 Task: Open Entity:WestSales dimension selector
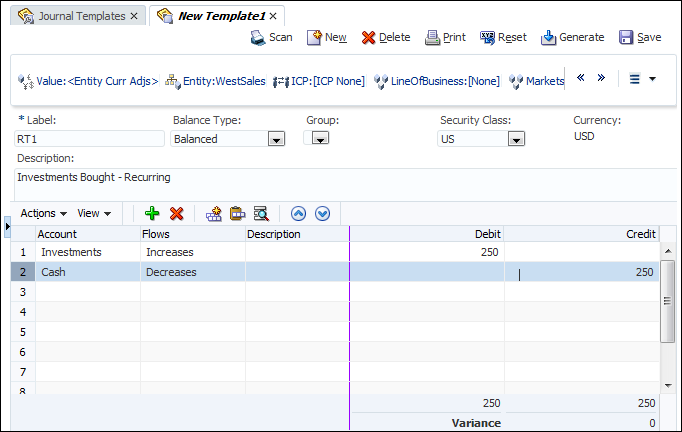pyautogui.click(x=215, y=81)
